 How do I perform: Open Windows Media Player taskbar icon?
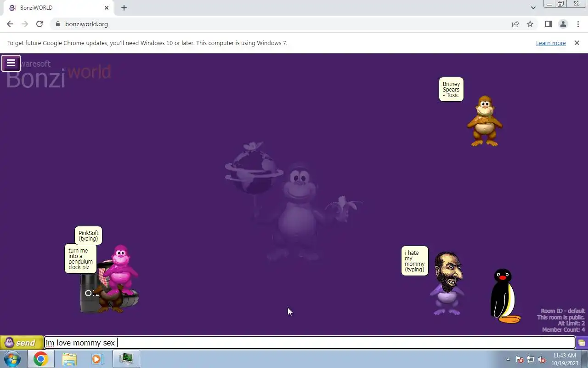click(x=97, y=359)
